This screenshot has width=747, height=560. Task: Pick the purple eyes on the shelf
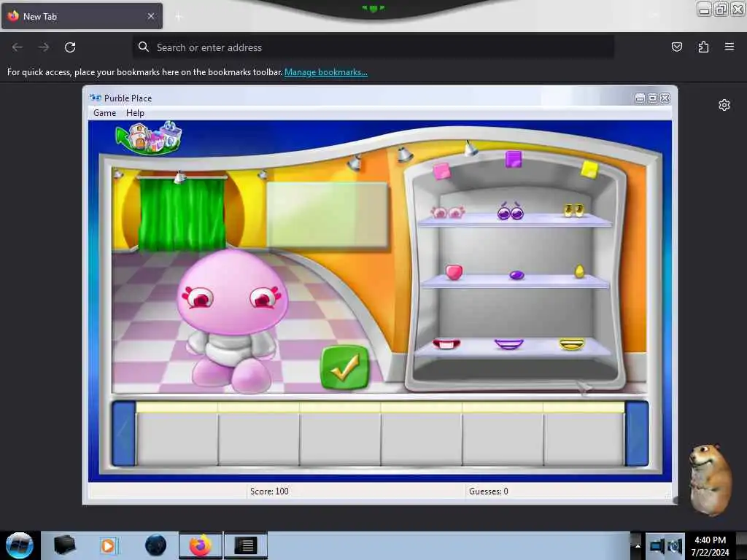coord(510,211)
